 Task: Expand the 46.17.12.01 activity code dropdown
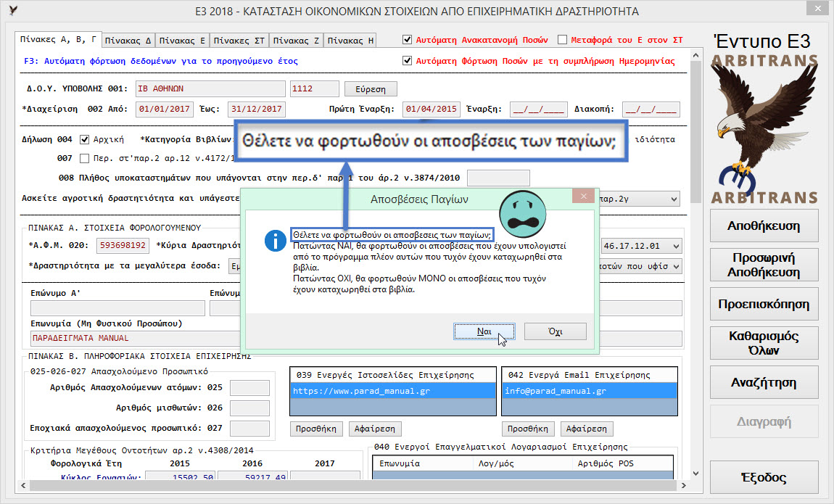point(675,246)
